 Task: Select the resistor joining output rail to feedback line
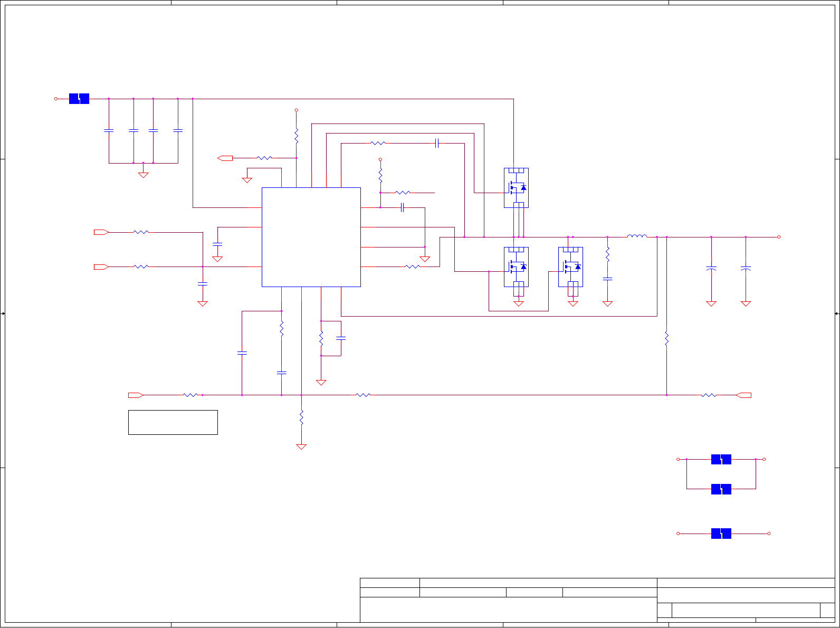pyautogui.click(x=666, y=338)
